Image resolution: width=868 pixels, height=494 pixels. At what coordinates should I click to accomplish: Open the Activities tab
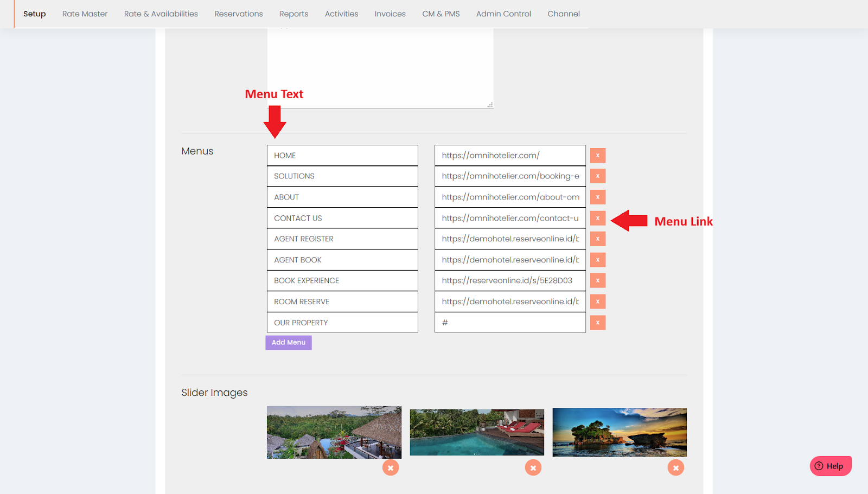point(342,14)
